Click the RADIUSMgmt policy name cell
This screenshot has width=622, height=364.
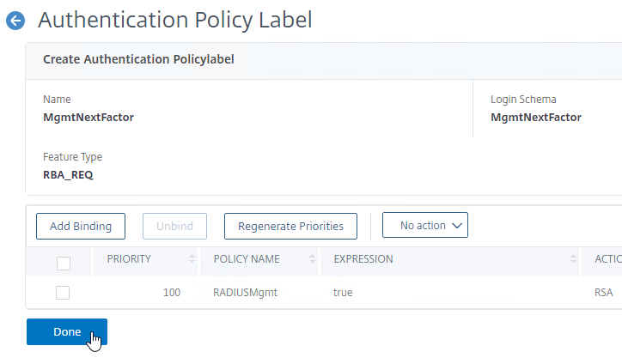(245, 293)
